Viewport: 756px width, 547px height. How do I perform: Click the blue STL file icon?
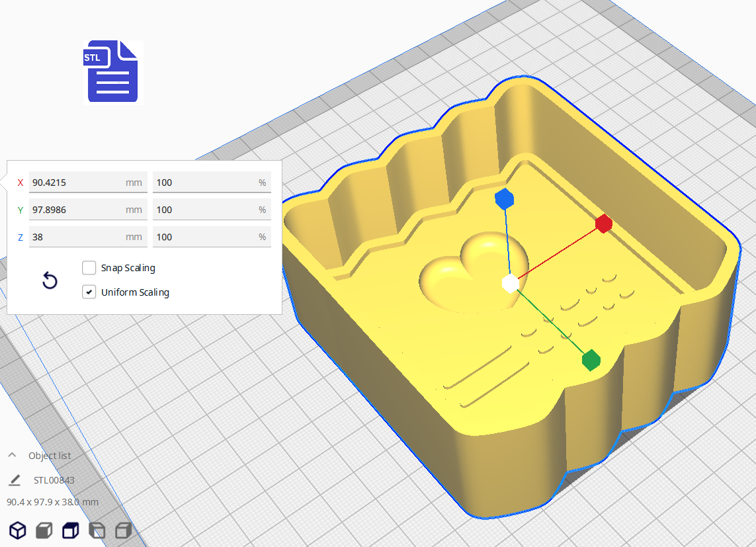(111, 71)
